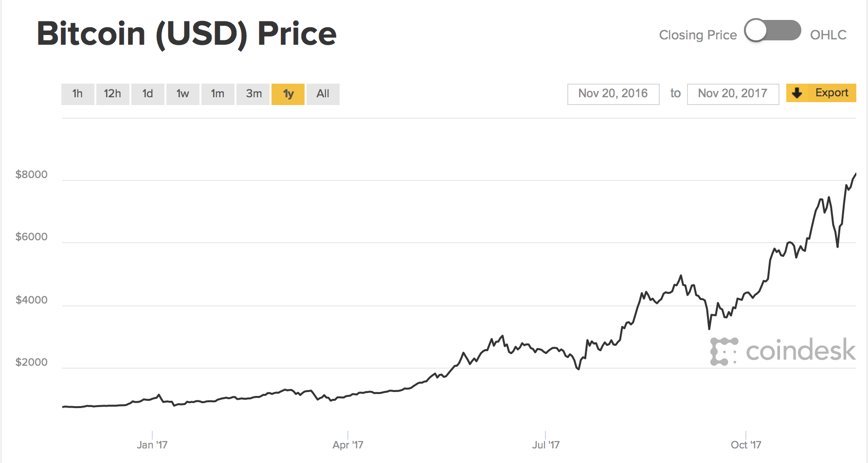Pick the 1m time range
The image size is (868, 463).
217,94
